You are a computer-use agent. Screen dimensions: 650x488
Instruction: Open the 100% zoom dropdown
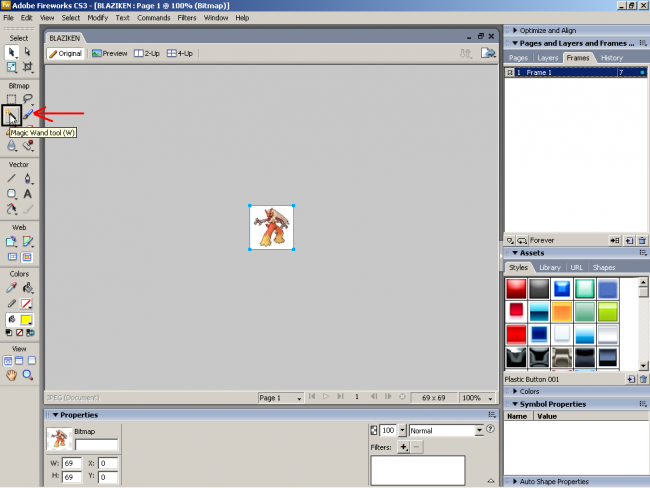point(477,398)
